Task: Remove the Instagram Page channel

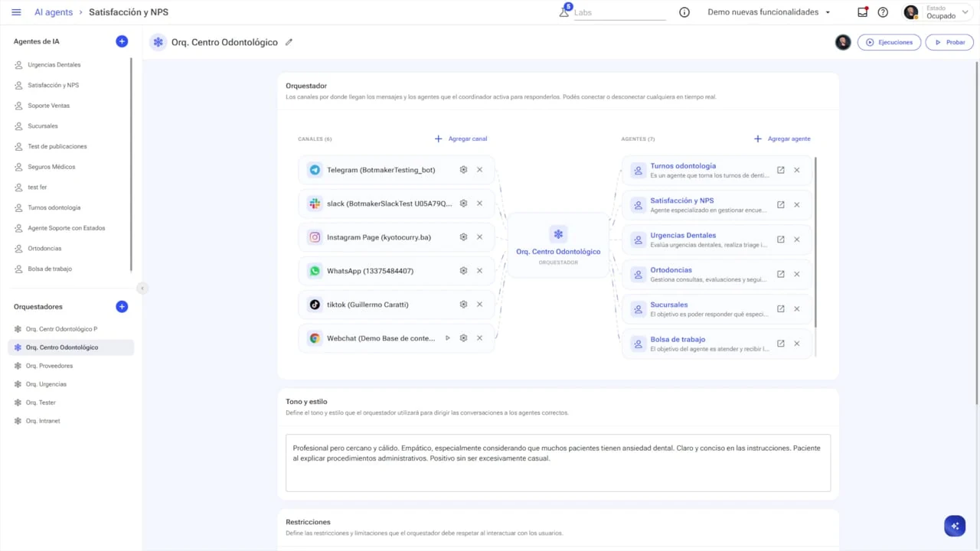Action: click(479, 237)
